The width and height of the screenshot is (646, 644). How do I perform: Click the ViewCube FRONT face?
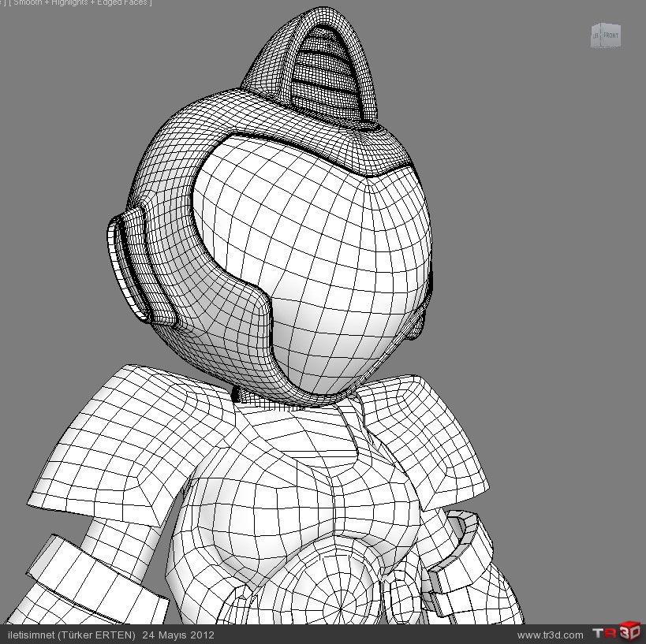pyautogui.click(x=611, y=35)
